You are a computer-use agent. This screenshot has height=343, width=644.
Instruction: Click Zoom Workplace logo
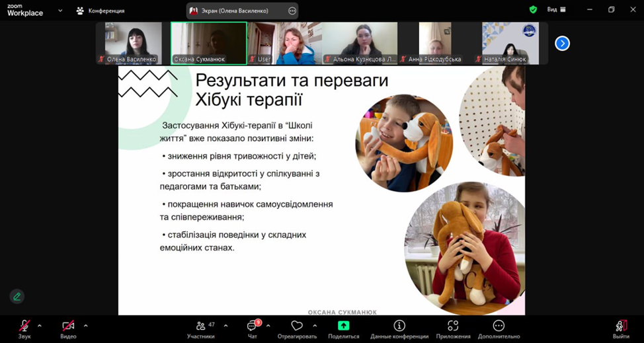coord(25,11)
